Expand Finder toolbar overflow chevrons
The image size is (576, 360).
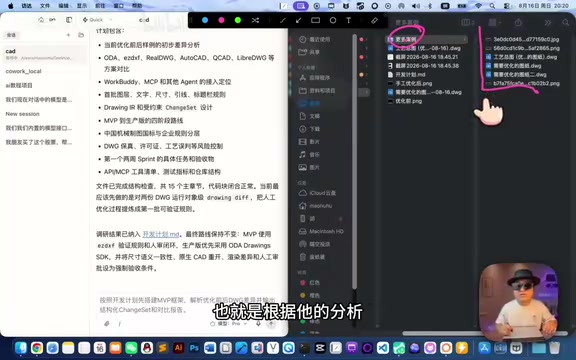tap(547, 23)
